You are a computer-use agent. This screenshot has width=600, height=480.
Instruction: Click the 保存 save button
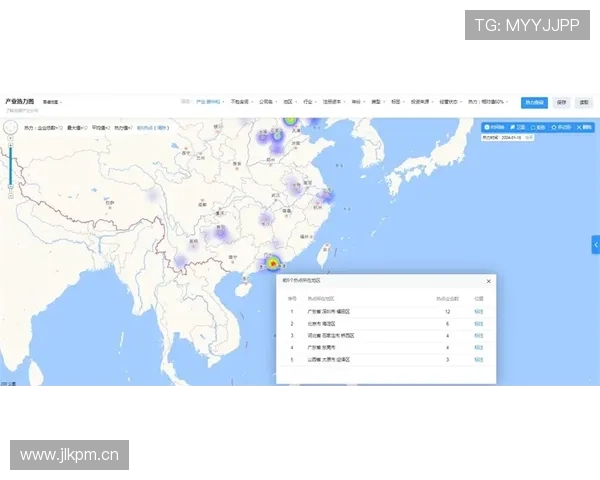(561, 102)
